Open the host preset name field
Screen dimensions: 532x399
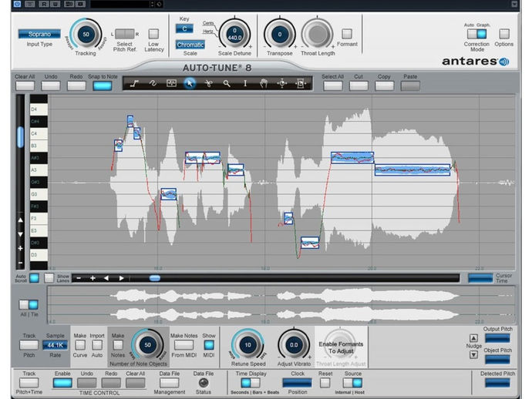click(120, 4)
